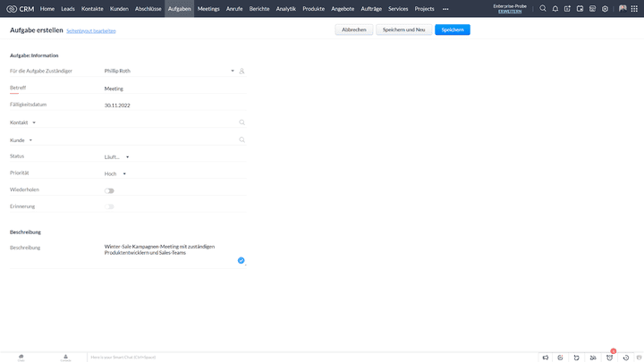Click the rightmost bottom bar icon

[639, 358]
